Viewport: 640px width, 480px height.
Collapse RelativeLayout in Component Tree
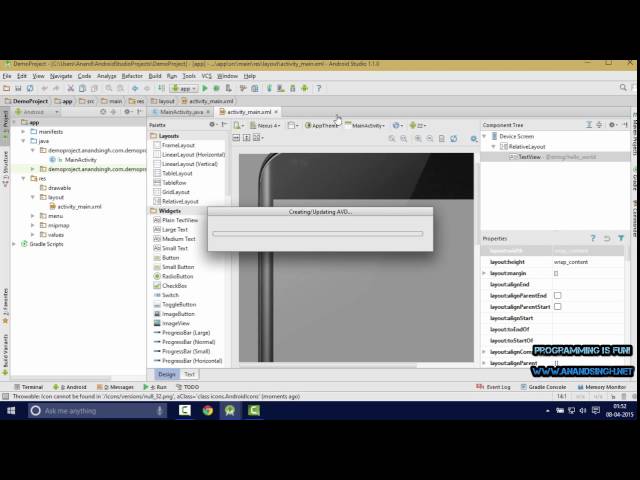(493, 147)
